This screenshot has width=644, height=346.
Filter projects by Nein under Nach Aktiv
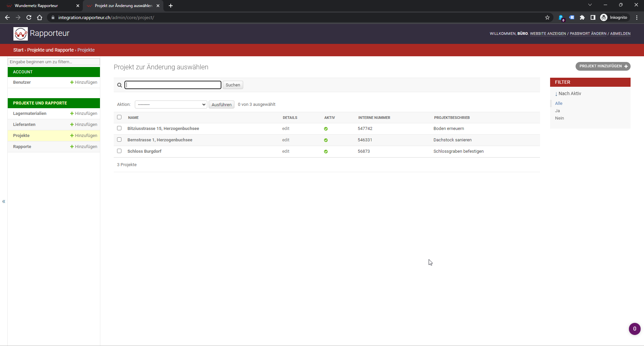[559, 118]
